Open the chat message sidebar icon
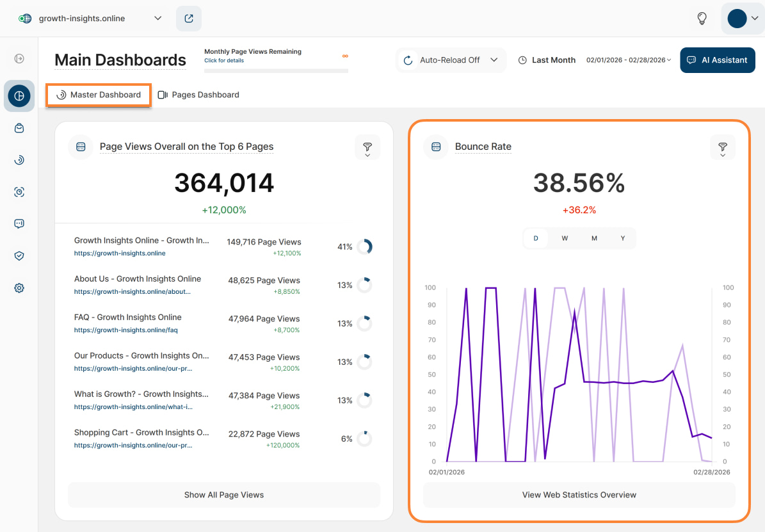 tap(19, 224)
